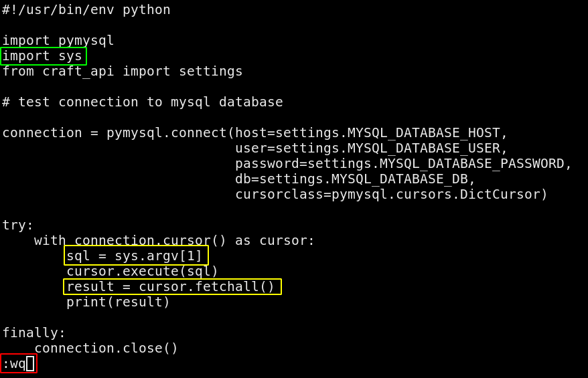The height and width of the screenshot is (378, 588).
Task: Click the 'print(result)' statement
Action: 118,302
